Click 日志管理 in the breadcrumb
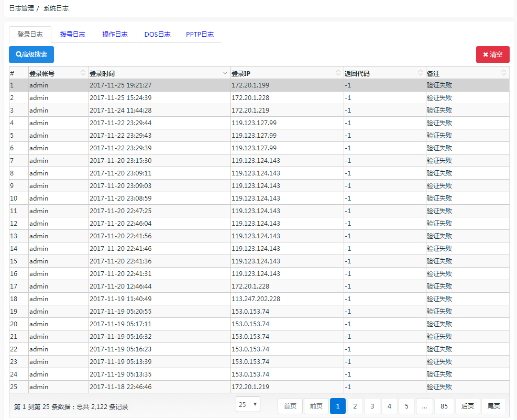517x420 pixels. point(21,8)
